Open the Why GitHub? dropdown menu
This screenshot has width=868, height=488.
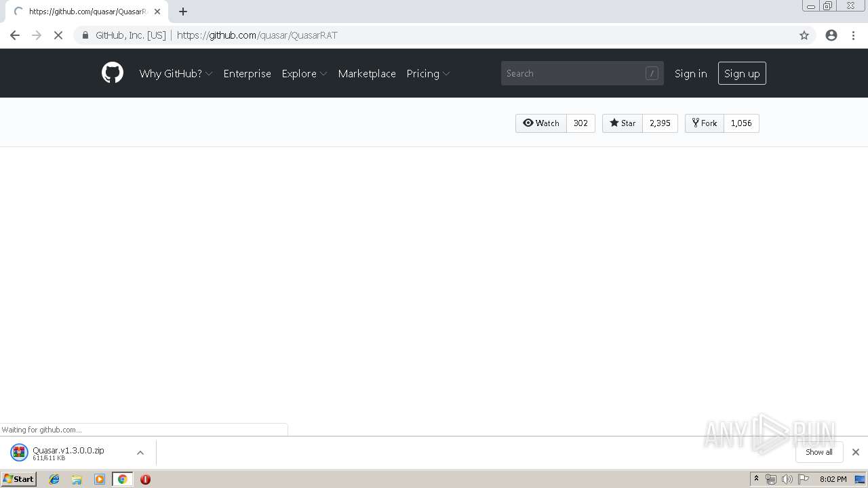[x=176, y=73]
